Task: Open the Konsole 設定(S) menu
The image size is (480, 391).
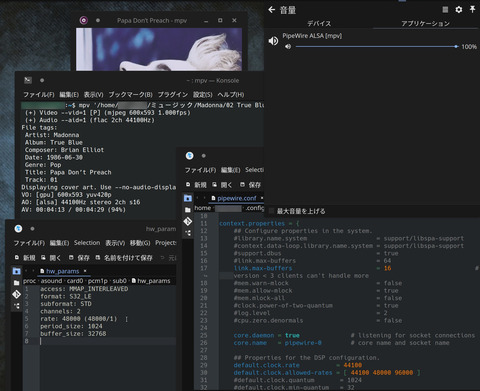Action: click(203, 95)
